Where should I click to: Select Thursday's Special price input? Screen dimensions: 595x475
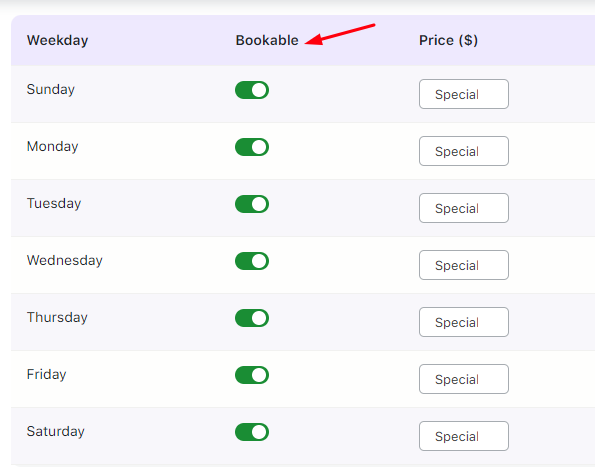464,322
